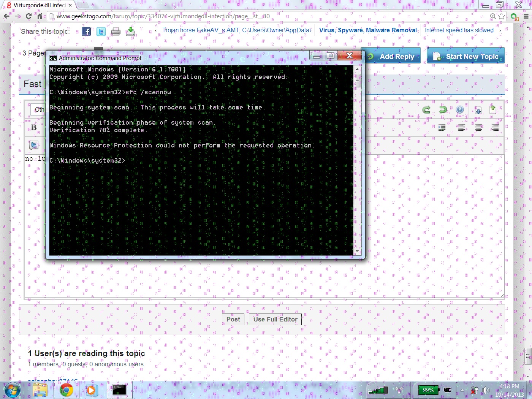Click the green extension icon in Chrome toolbar
Image resolution: width=532 pixels, height=399 pixels.
click(x=515, y=17)
